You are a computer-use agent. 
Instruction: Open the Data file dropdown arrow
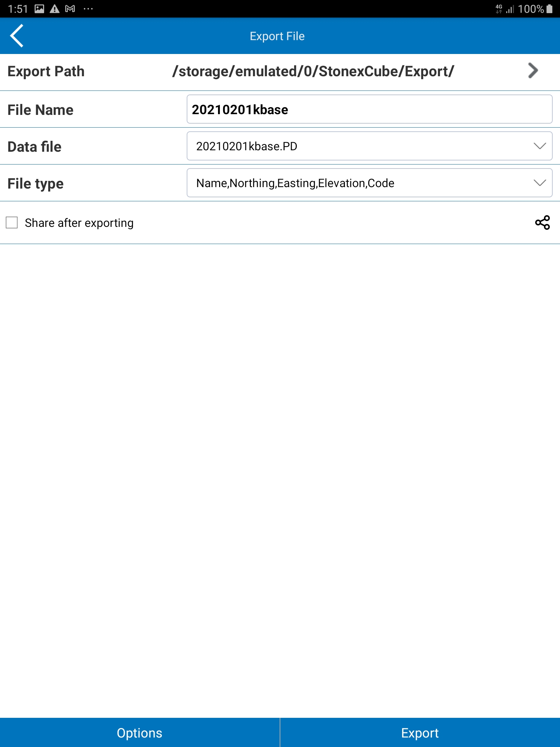[x=539, y=146]
